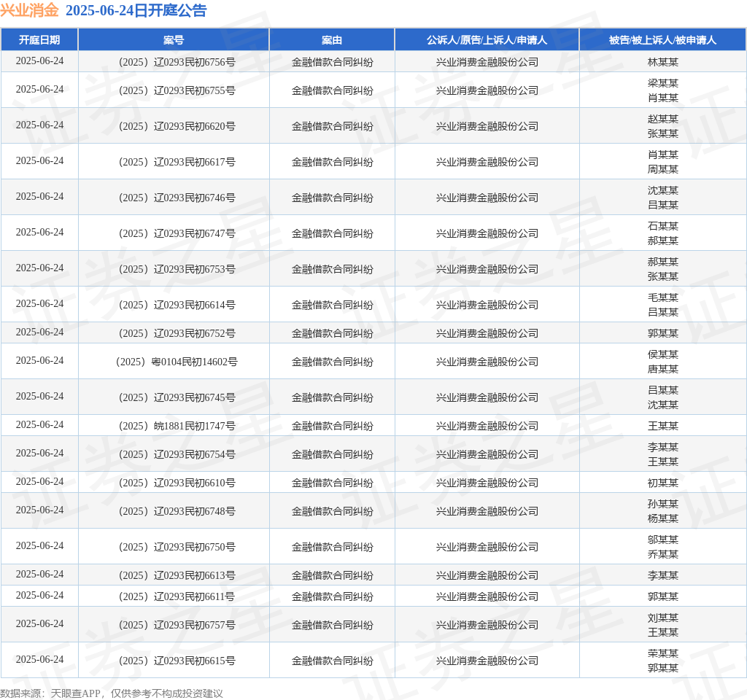Click 兴业消费金融股份公司 in the 6617号 row
This screenshot has width=747, height=700.
coord(487,162)
